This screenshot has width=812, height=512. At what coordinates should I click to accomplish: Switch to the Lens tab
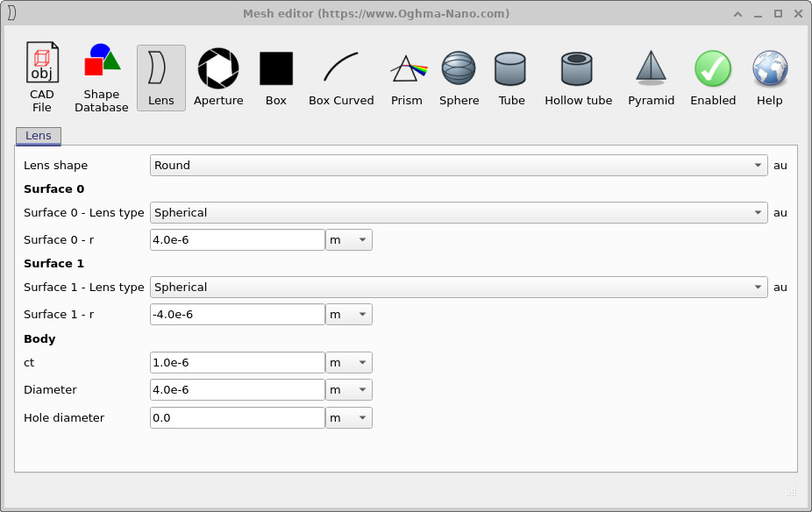[38, 136]
